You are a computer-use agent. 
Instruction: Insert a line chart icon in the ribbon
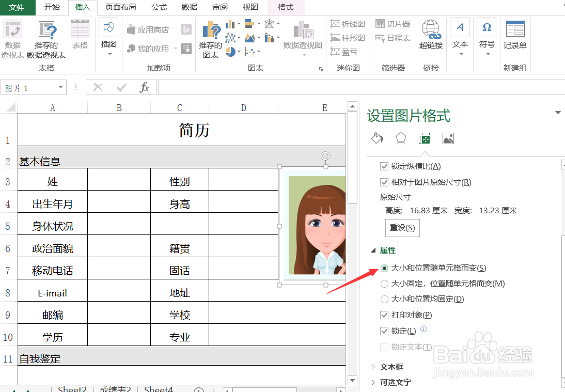pyautogui.click(x=230, y=38)
